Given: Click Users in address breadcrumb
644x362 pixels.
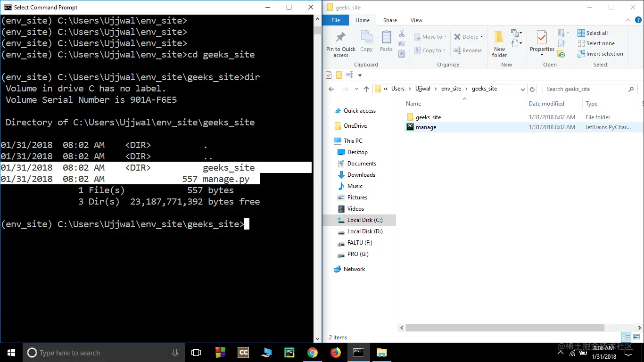Looking at the screenshot, I should pos(398,89).
